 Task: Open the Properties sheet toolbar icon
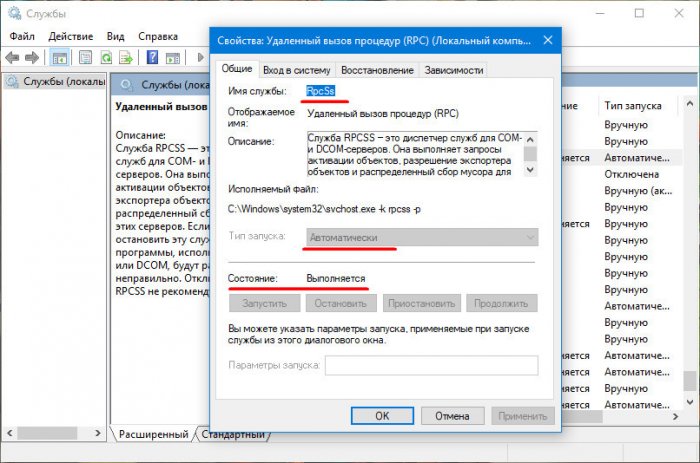point(85,58)
